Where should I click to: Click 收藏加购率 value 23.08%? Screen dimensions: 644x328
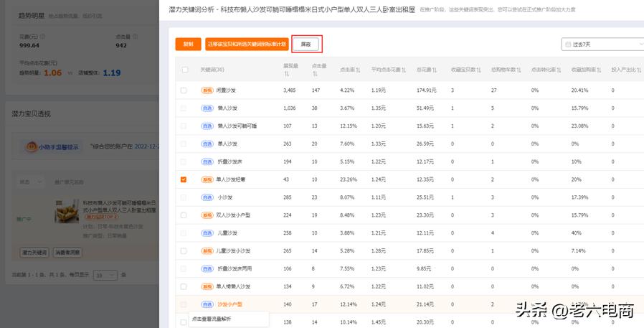click(x=579, y=126)
